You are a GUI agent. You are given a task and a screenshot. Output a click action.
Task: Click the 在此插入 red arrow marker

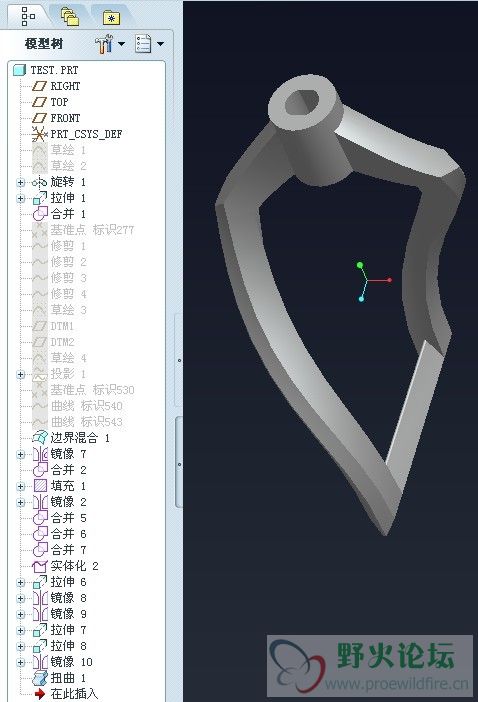pos(40,694)
